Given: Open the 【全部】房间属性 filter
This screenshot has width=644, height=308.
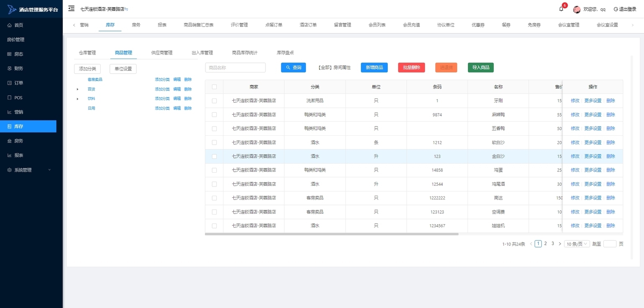Looking at the screenshot, I should click(x=334, y=67).
